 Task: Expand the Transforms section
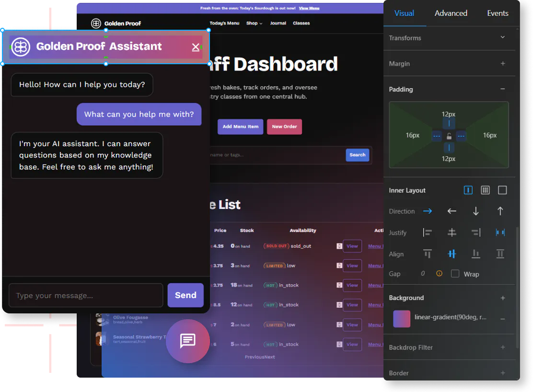click(x=503, y=37)
